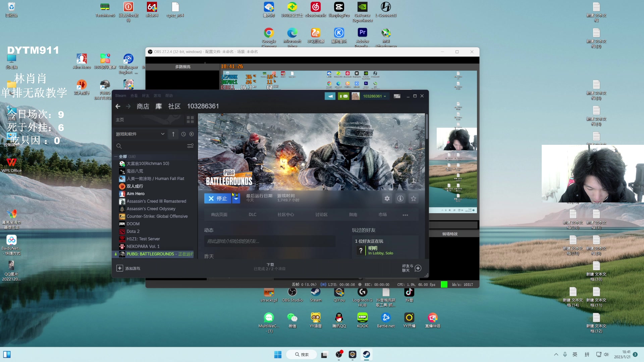Open Steam announcements megaphone icon

[x=330, y=96]
